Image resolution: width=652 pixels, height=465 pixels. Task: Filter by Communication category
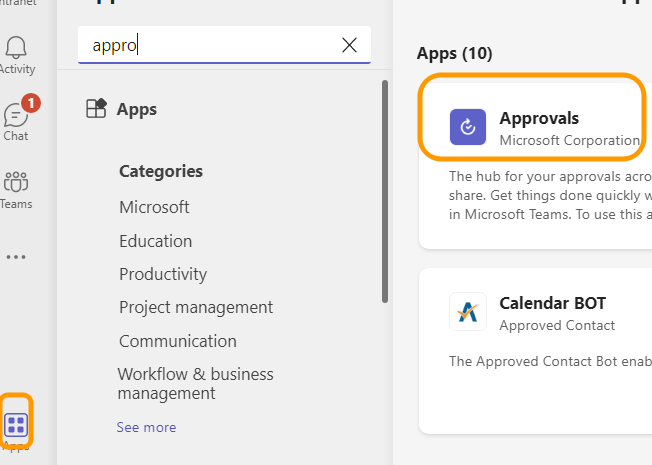pyautogui.click(x=178, y=341)
